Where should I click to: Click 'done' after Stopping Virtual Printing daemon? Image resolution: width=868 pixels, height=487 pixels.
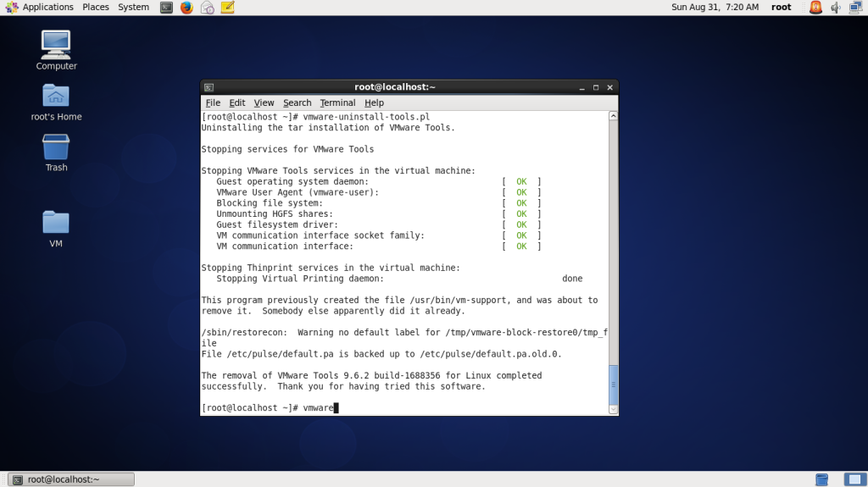tap(572, 279)
